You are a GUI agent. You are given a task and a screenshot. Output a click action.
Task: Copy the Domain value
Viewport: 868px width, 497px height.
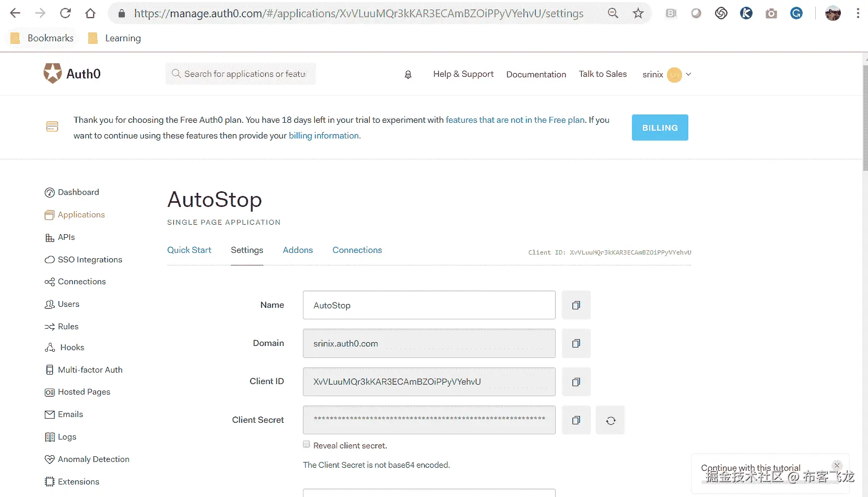(x=576, y=343)
